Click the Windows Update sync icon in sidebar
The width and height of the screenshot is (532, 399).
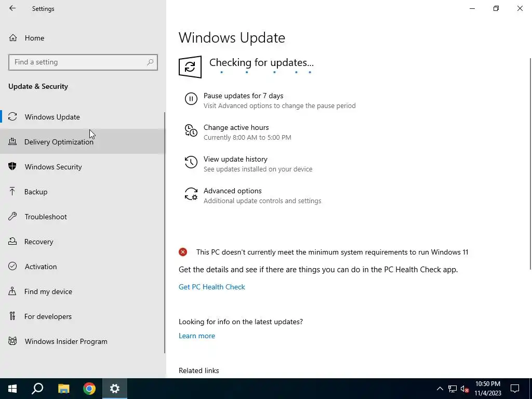click(x=12, y=117)
